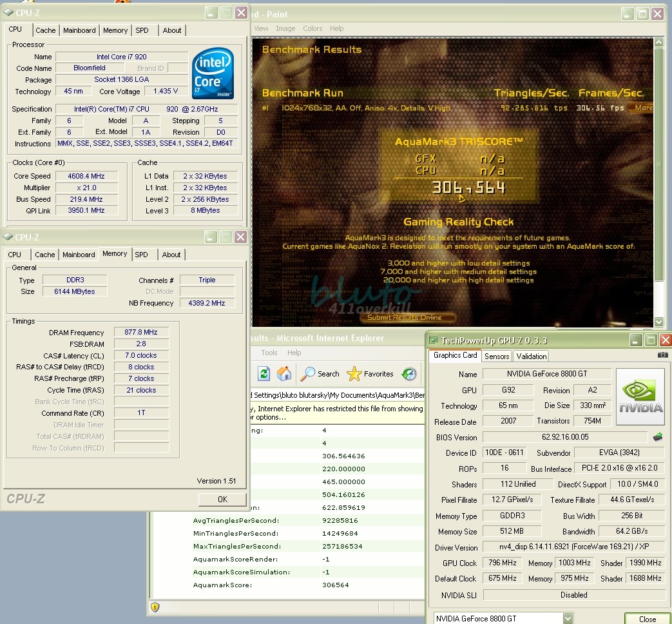Click the GPU-Z screenshot camera icon
The width and height of the screenshot is (672, 624).
click(x=662, y=355)
